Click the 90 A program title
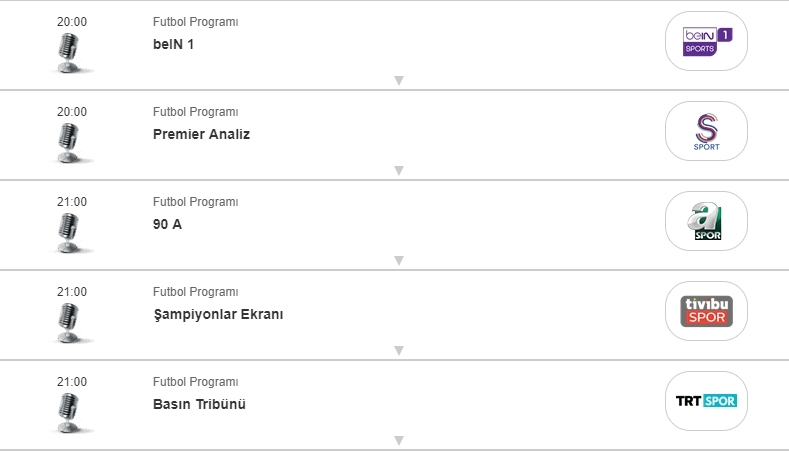This screenshot has height=452, width=789. (167, 224)
